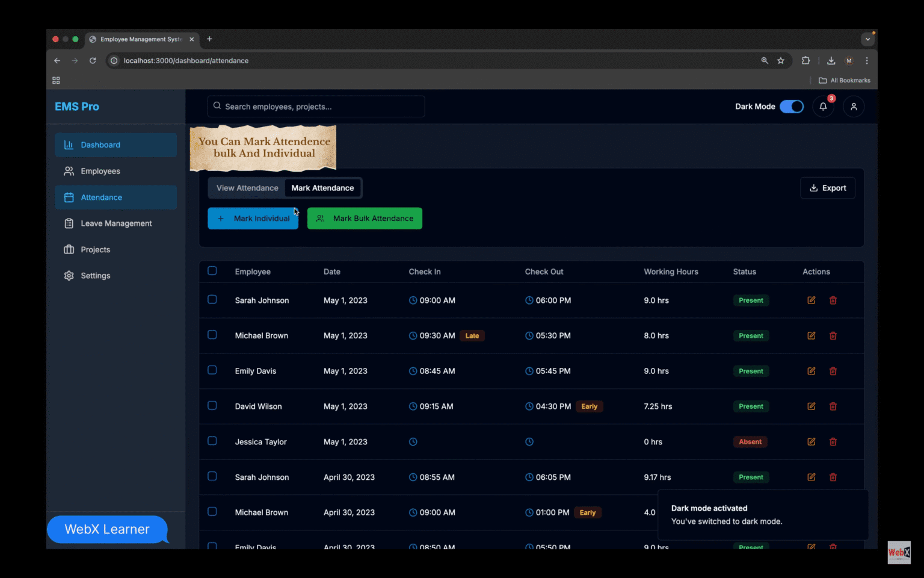Click the Mark Individual button

coord(253,218)
